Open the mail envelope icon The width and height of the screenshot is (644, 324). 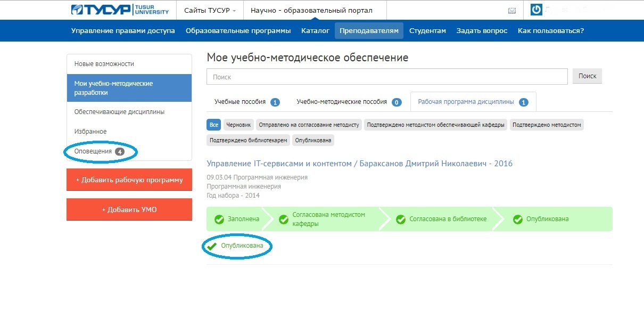point(512,11)
